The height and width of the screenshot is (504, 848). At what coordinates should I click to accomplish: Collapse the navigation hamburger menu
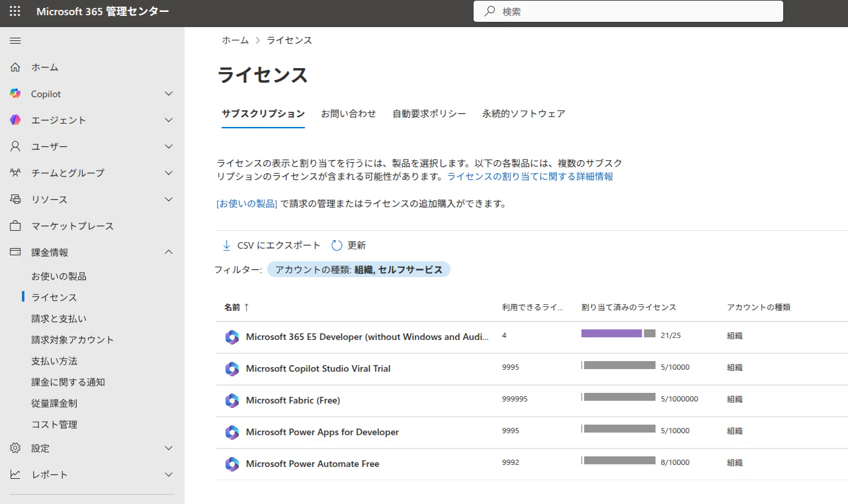[15, 41]
